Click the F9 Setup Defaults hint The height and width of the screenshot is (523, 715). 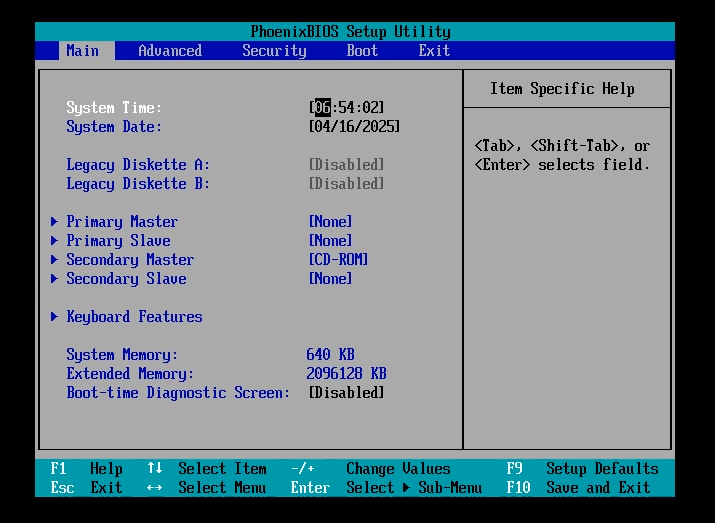tap(583, 469)
